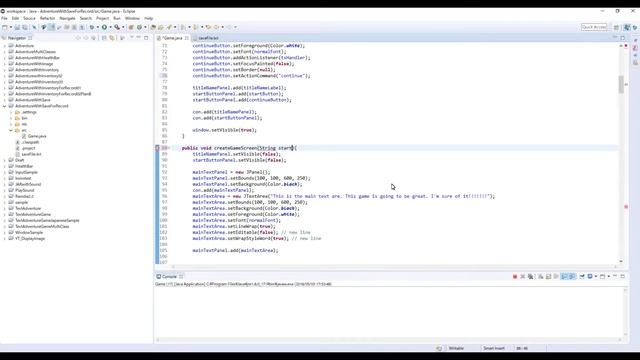Toggle Link with Editor in Navigator
Viewport: 640px width, 360px height.
111,38
